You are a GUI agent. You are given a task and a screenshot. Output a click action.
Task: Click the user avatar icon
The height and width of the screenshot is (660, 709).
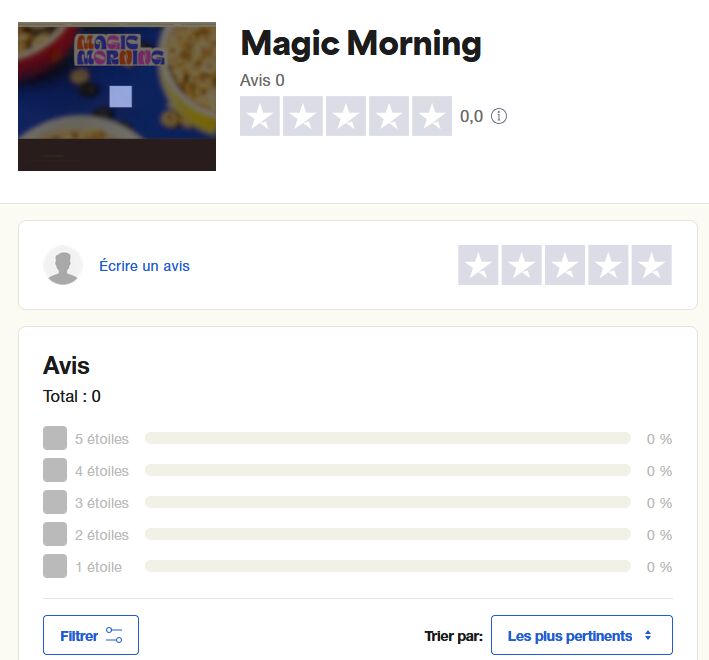pos(63,265)
